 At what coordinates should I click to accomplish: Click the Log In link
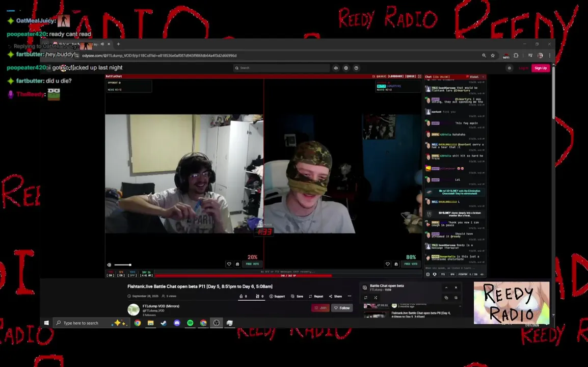523,68
